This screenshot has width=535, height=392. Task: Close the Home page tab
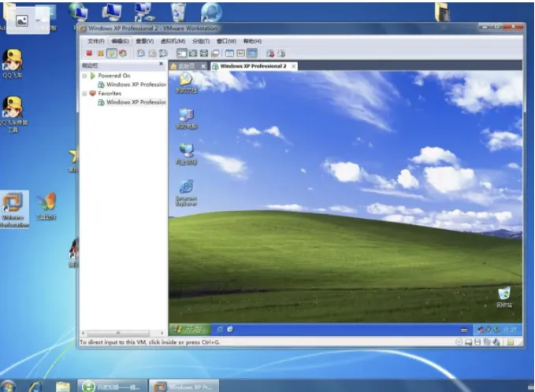pos(203,66)
